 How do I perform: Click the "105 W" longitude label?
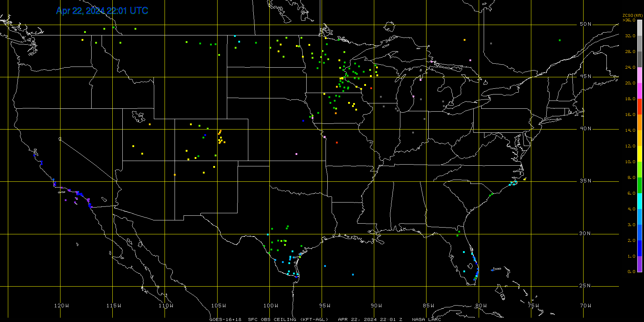(218, 306)
